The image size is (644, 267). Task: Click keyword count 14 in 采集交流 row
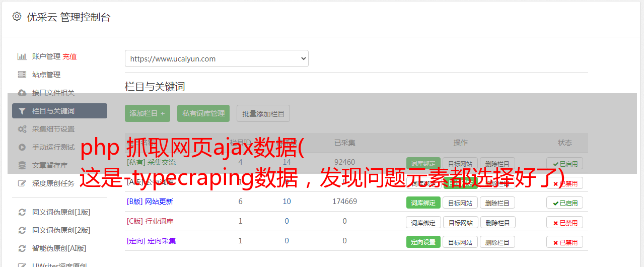(x=287, y=162)
